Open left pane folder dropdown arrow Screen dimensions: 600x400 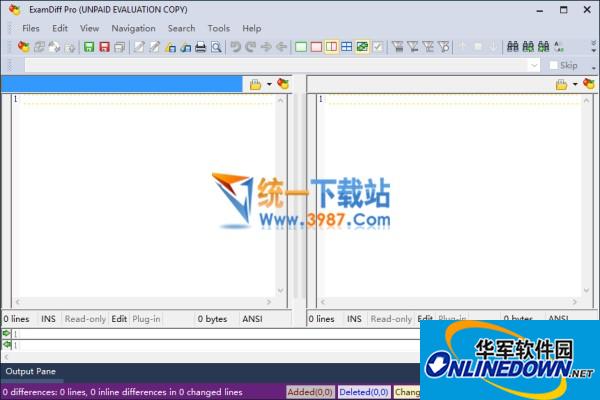(x=269, y=85)
